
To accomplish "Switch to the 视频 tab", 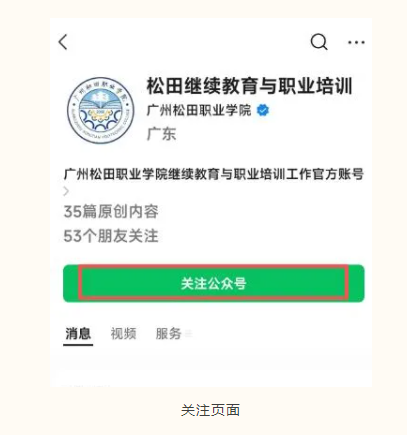I will (123, 333).
